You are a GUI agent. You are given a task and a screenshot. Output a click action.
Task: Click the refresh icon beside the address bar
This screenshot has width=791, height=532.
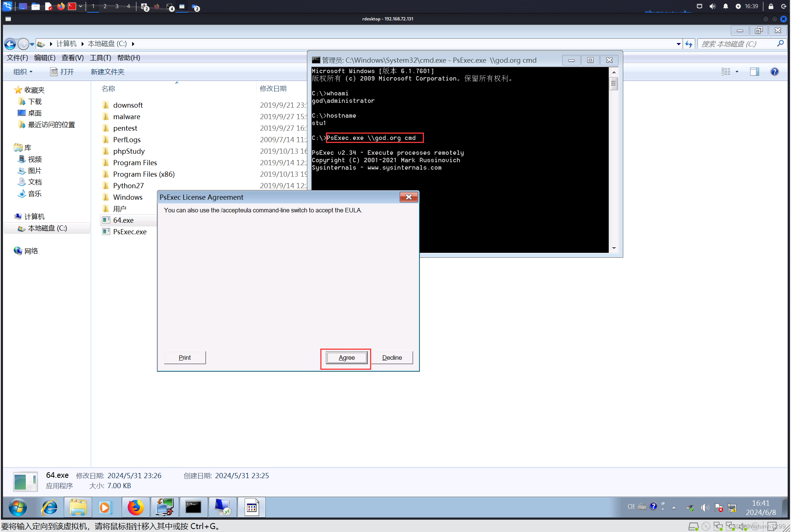pyautogui.click(x=689, y=44)
